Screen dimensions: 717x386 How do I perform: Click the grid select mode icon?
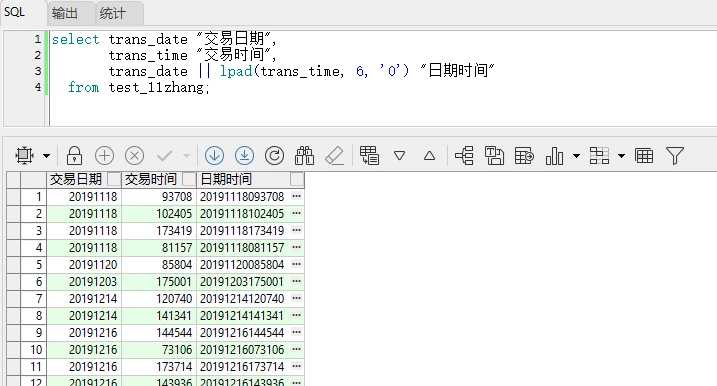(24, 155)
